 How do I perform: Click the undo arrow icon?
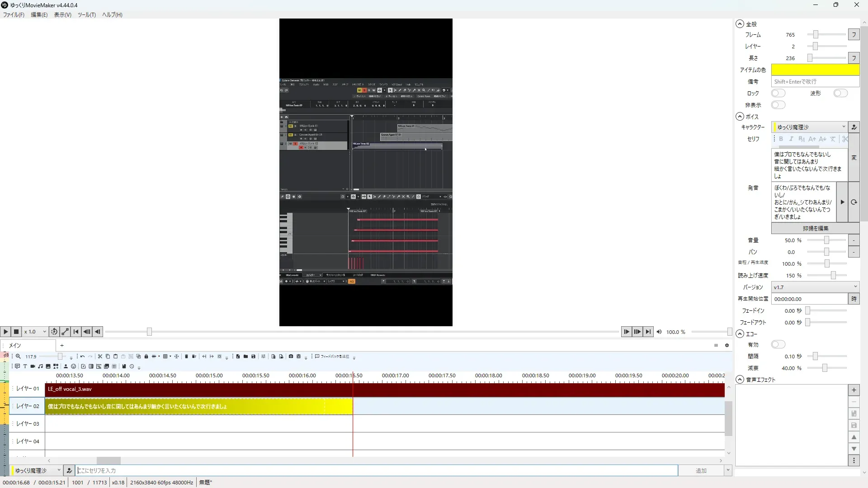pos(82,357)
